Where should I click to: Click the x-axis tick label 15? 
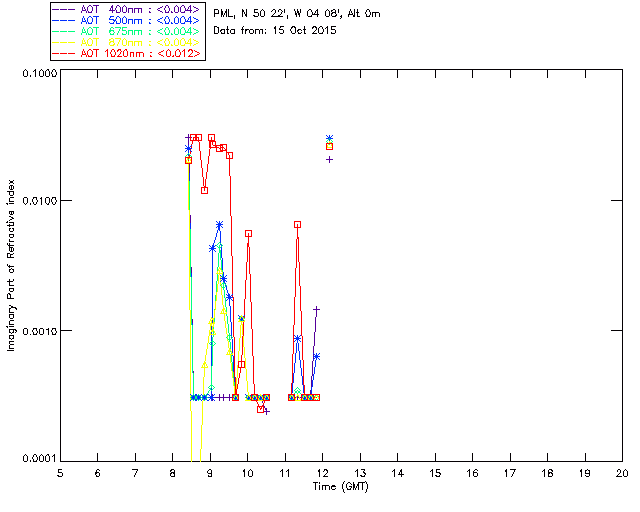(x=435, y=473)
